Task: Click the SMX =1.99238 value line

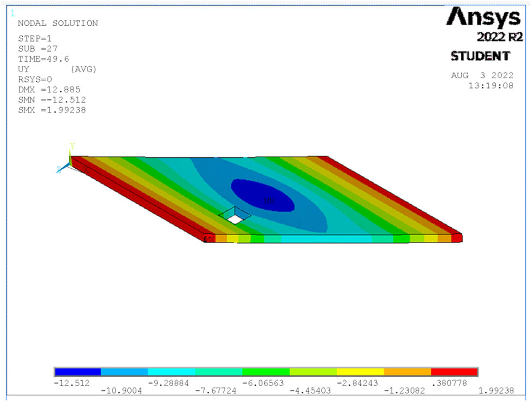Action: point(52,110)
